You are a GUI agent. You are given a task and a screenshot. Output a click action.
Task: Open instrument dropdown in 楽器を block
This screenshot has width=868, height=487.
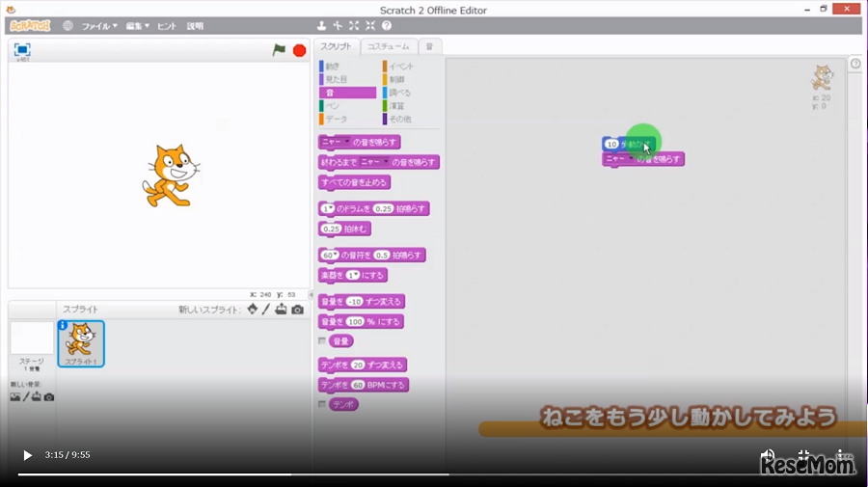click(x=353, y=275)
